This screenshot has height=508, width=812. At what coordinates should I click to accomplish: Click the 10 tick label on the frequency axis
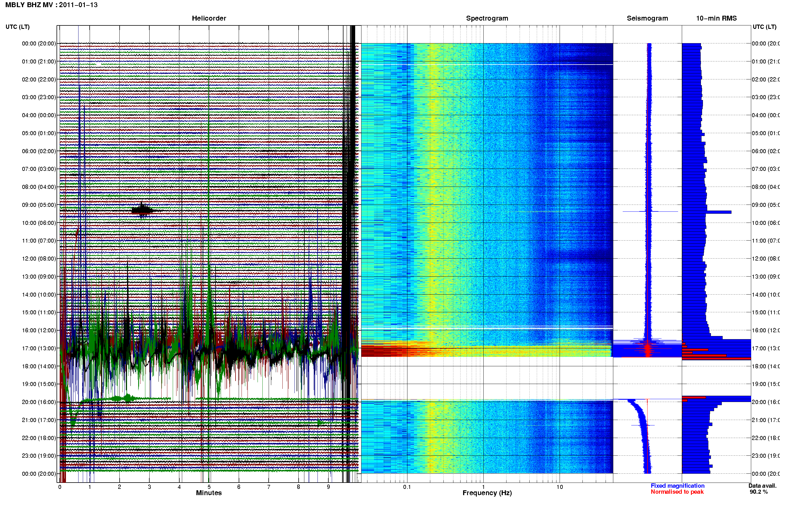coord(560,487)
